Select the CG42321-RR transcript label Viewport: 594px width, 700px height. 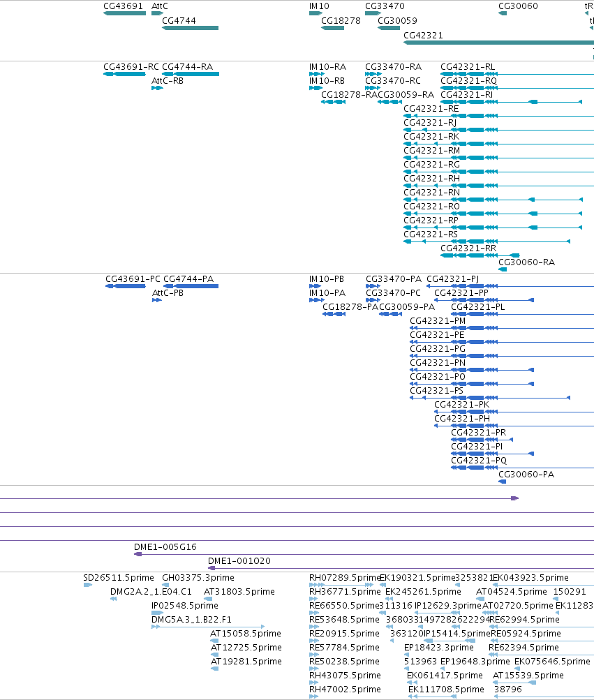tap(468, 248)
